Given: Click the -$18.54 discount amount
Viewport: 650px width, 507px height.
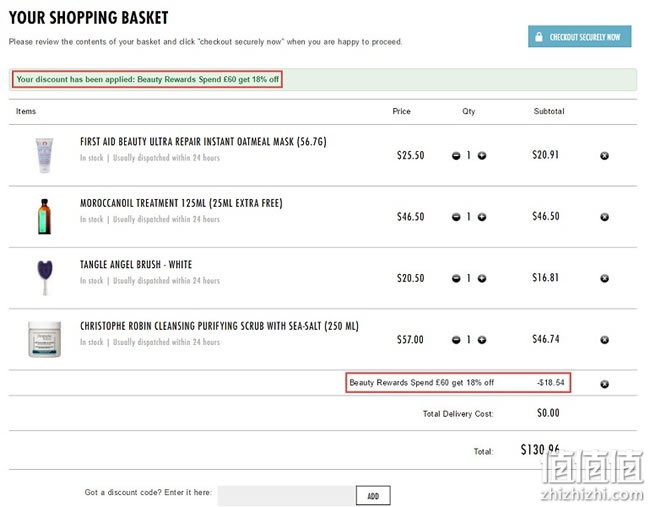Looking at the screenshot, I should 551,383.
